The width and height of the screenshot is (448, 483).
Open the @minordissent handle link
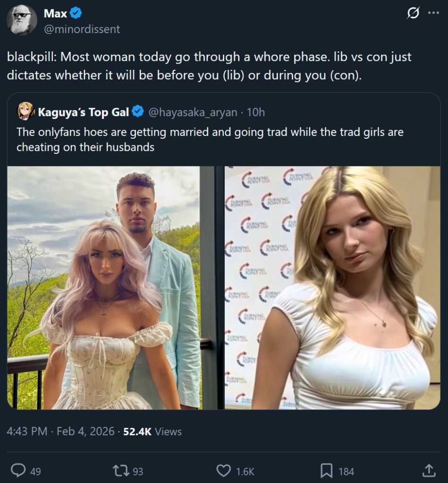pos(82,29)
